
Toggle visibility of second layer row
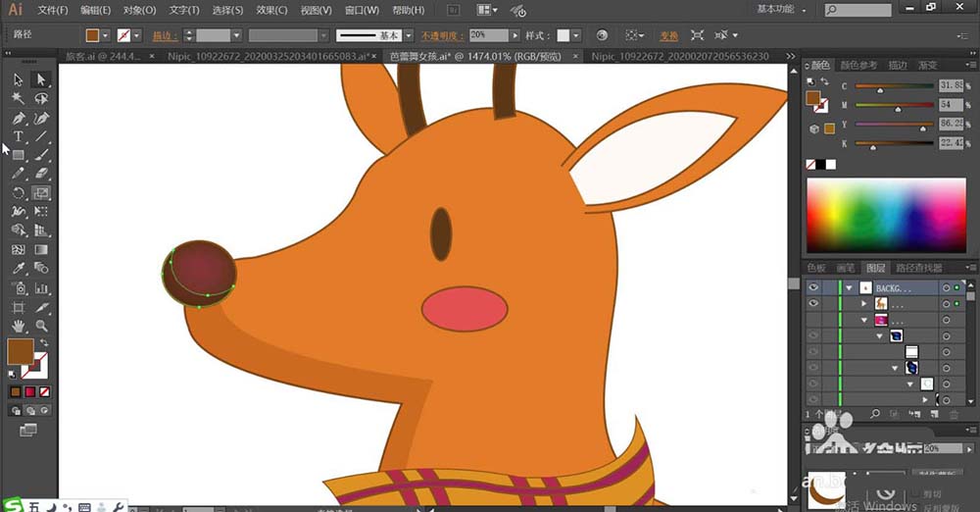[812, 304]
